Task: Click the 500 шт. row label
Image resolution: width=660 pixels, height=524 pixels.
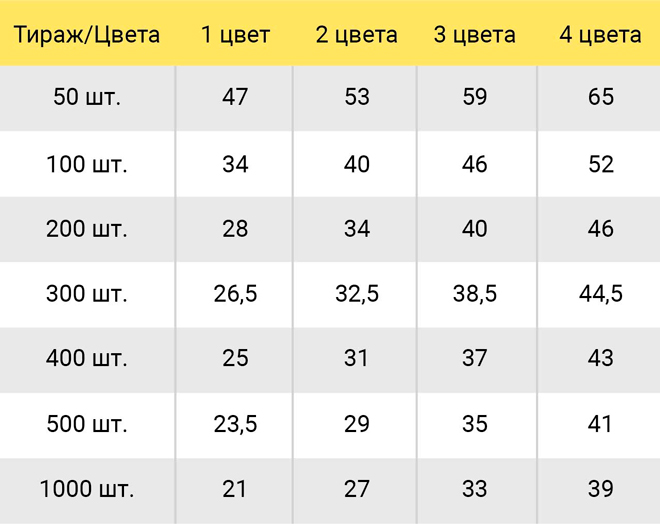Action: [87, 424]
